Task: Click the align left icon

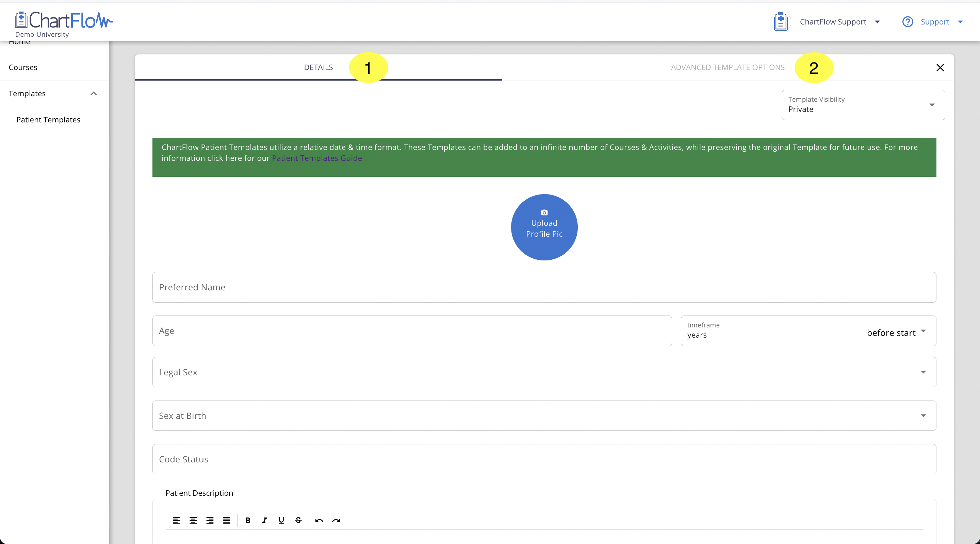Action: point(176,521)
